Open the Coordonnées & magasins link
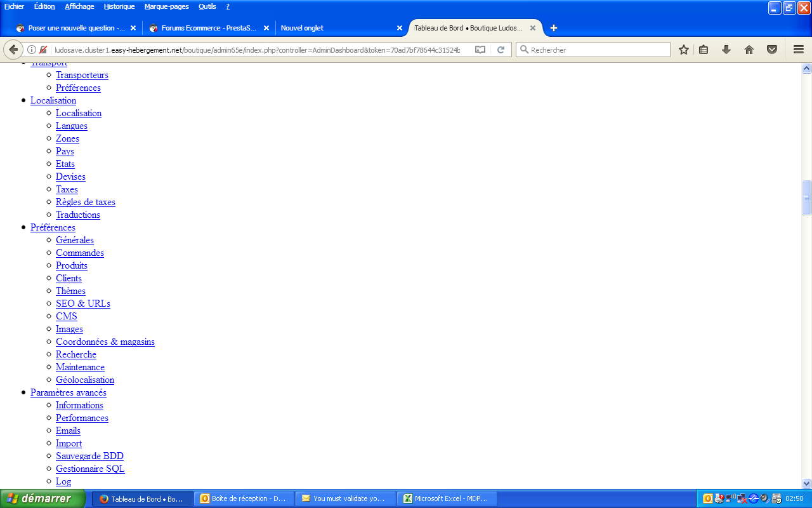The width and height of the screenshot is (812, 508). coord(105,342)
